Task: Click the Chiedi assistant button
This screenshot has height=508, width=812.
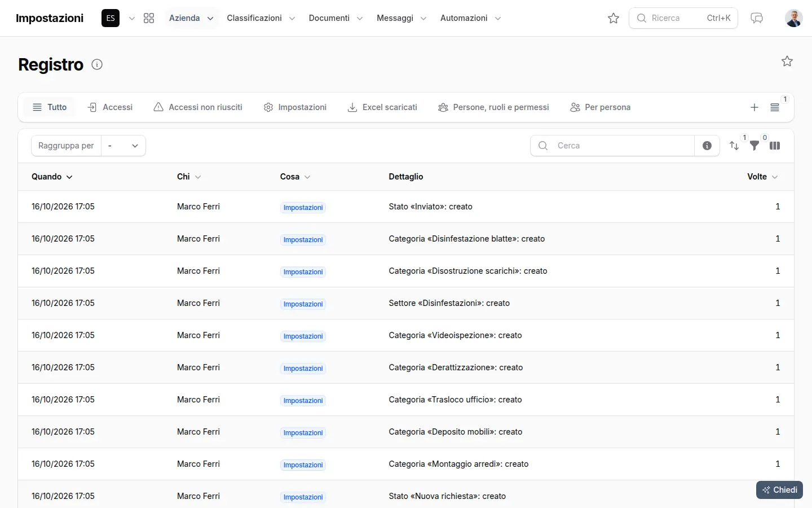Action: (779, 490)
